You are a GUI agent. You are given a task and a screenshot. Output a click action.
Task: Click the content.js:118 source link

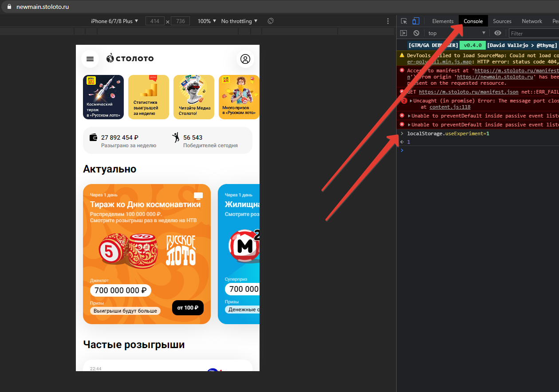pyautogui.click(x=450, y=107)
